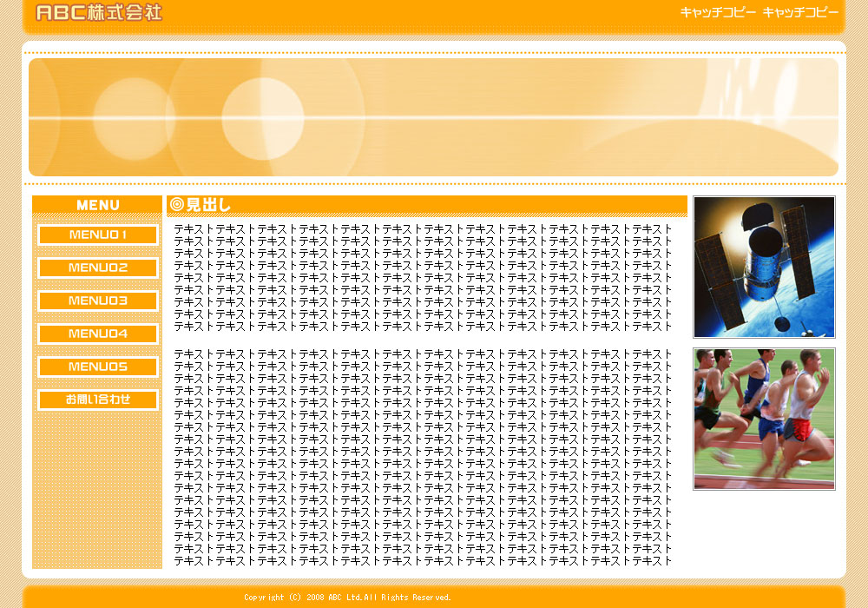Click the Copyright 2008 ABC Ltd. footer text
Image resolution: width=868 pixels, height=608 pixels.
pos(348,598)
